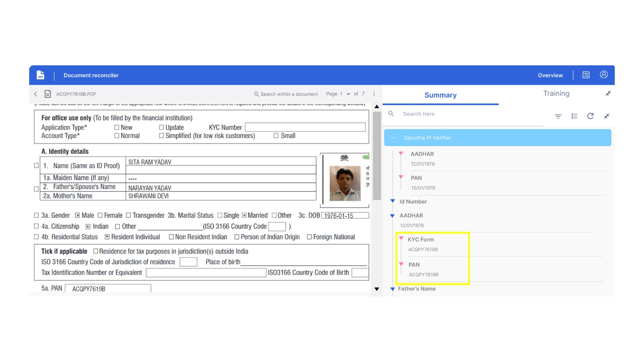Image resolution: width=644 pixels, height=362 pixels.
Task: Toggle the Resident Individual checkbox
Action: pyautogui.click(x=107, y=237)
